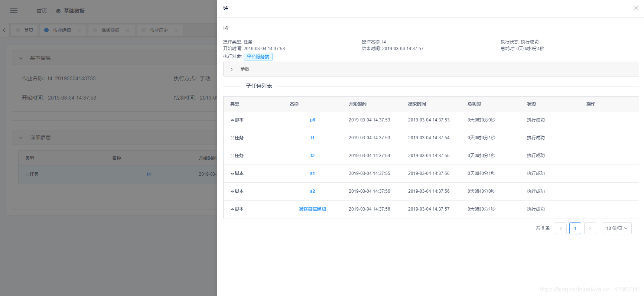Viewport: 644px width, 296px height.
Task: Open subtask s1 link
Action: click(312, 173)
